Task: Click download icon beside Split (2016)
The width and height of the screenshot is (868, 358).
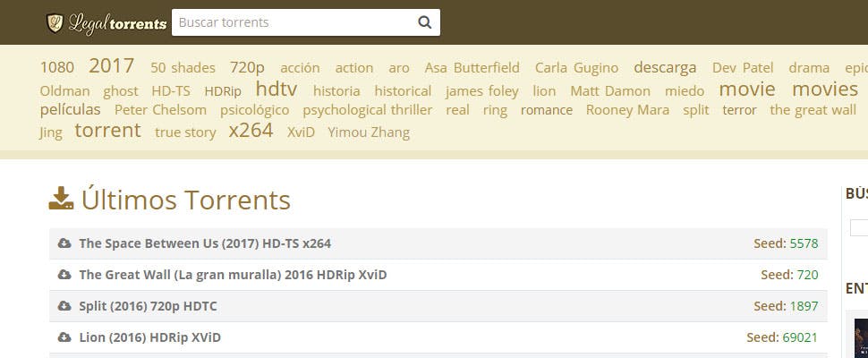Action: [x=64, y=306]
